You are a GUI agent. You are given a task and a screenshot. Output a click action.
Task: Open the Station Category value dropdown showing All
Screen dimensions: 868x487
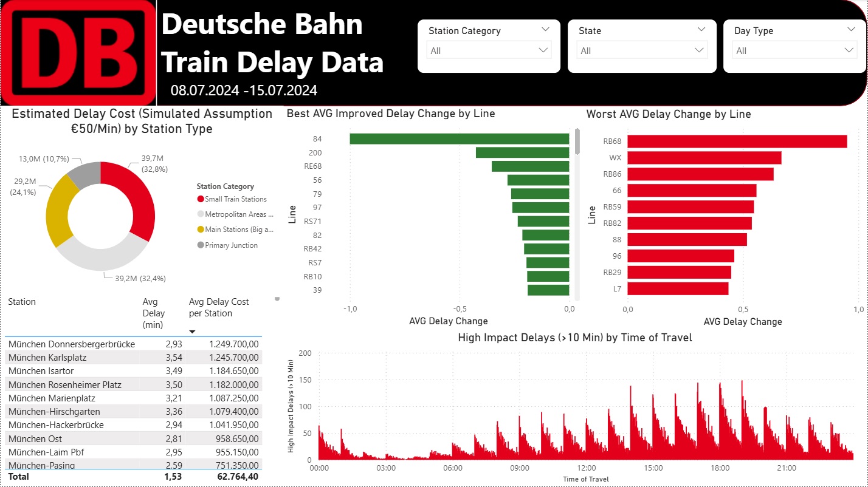(x=489, y=50)
